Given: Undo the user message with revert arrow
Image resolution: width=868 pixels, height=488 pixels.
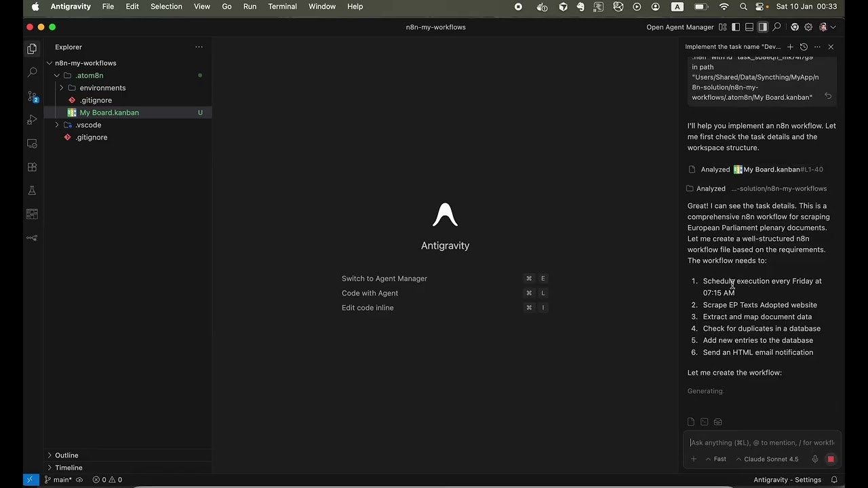Looking at the screenshot, I should 828,96.
